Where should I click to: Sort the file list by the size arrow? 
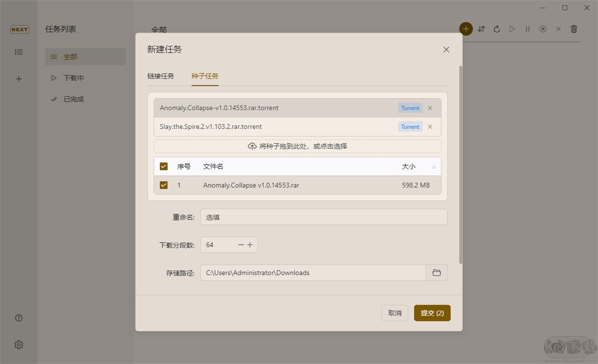pyautogui.click(x=434, y=167)
